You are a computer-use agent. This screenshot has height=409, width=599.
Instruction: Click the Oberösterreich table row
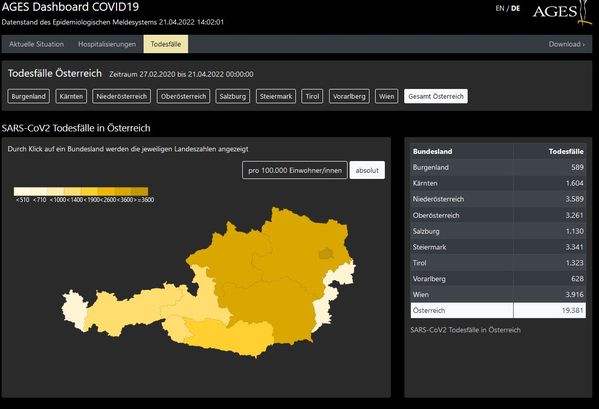tap(498, 215)
